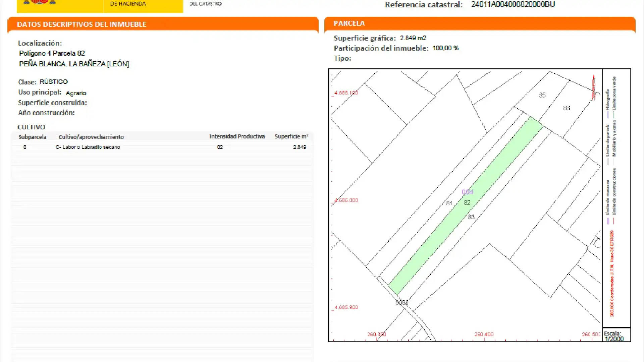Expand the CULTIVO table section
The height and width of the screenshot is (362, 644).
pyautogui.click(x=31, y=127)
